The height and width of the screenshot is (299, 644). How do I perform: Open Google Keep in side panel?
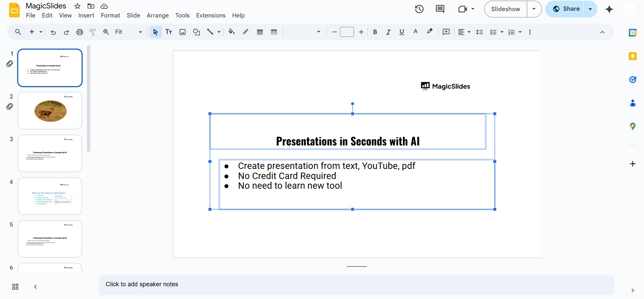point(633,56)
